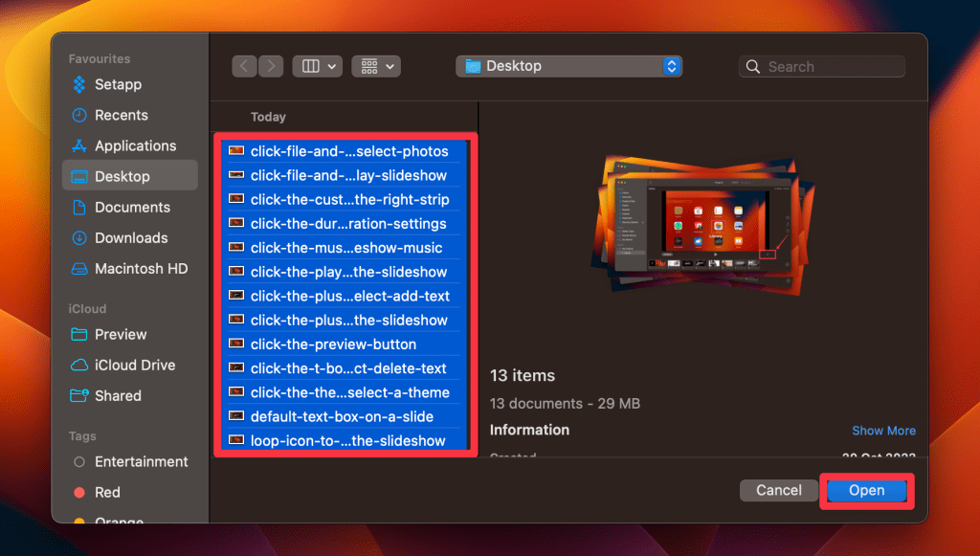Screen dimensions: 980x556
Task: Click the Desktop folder icon in sidebar
Action: (79, 176)
